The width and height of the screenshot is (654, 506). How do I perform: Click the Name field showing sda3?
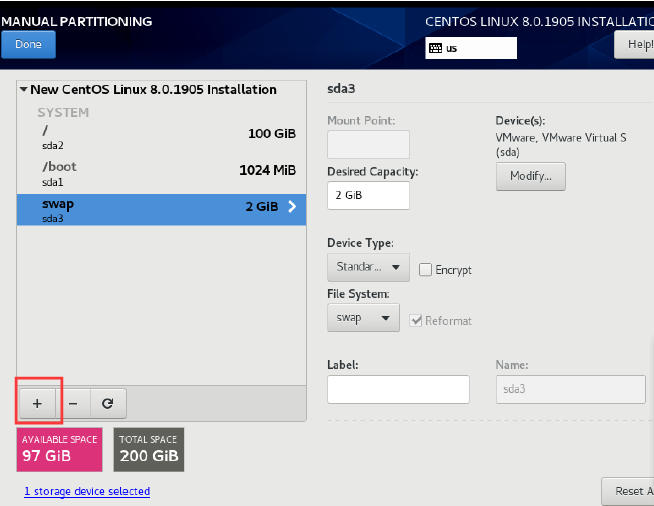click(571, 389)
